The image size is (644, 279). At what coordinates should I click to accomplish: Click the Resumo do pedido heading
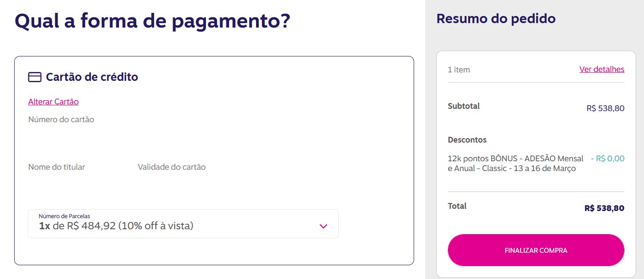click(496, 19)
